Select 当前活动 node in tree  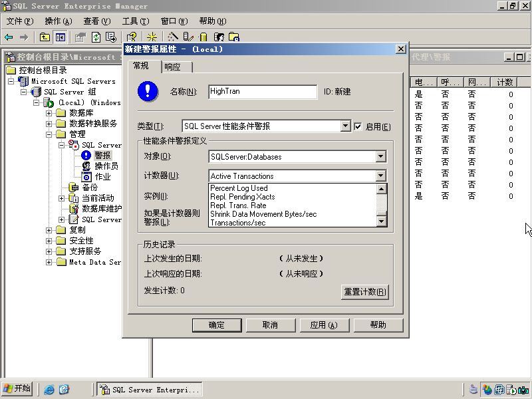[x=98, y=198]
